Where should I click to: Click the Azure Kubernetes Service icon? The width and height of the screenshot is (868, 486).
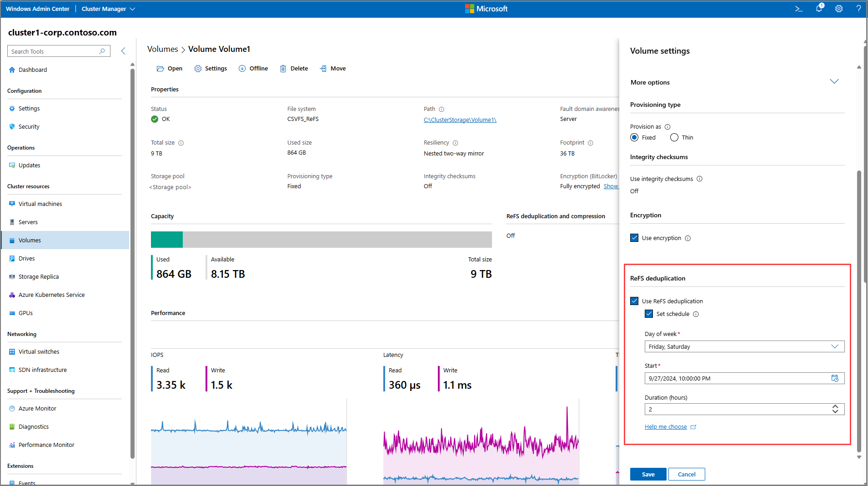(x=12, y=295)
